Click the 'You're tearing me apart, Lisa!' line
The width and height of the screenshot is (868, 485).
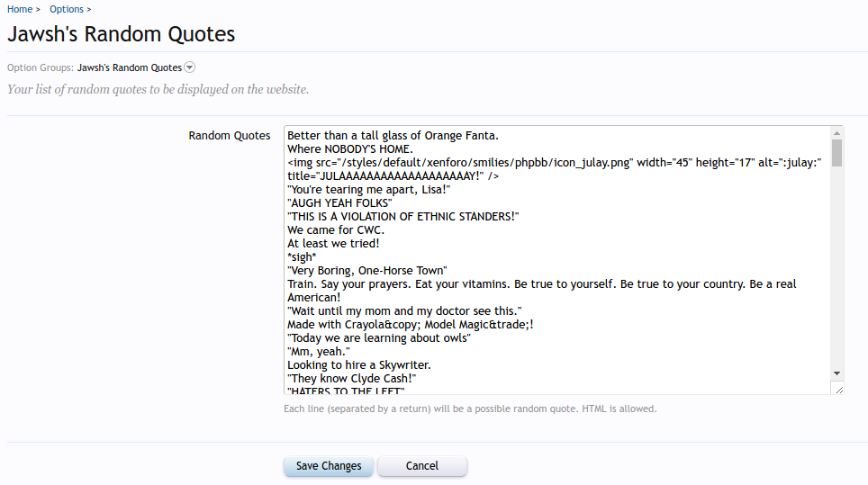[x=368, y=190]
